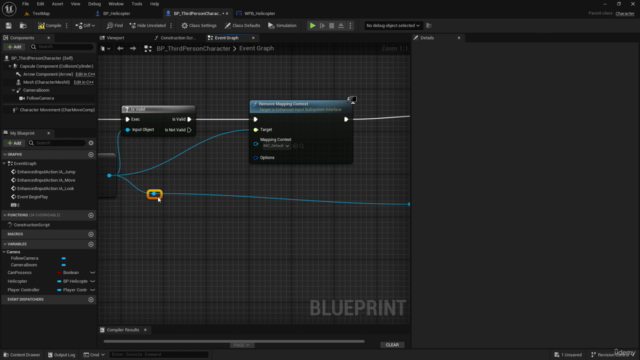
Task: Add a new graph with plus icon
Action: [91, 155]
